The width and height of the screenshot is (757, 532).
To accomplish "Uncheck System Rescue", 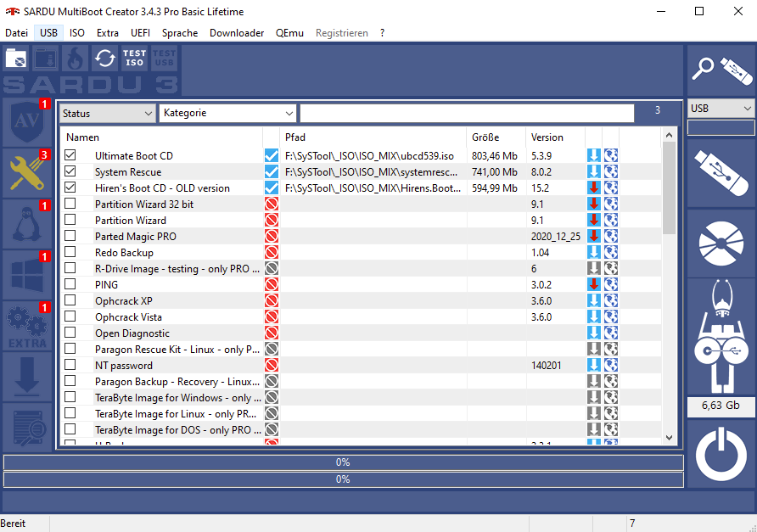I will tap(70, 171).
